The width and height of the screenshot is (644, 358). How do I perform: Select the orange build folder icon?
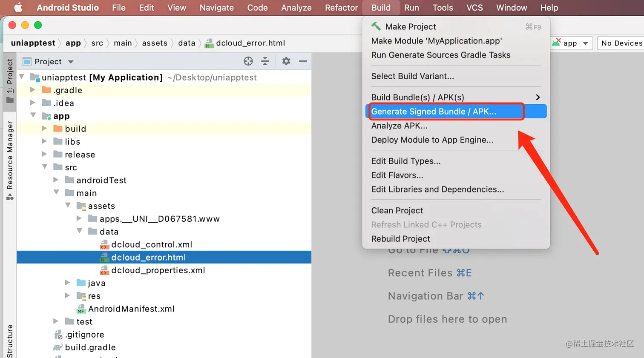[x=58, y=128]
